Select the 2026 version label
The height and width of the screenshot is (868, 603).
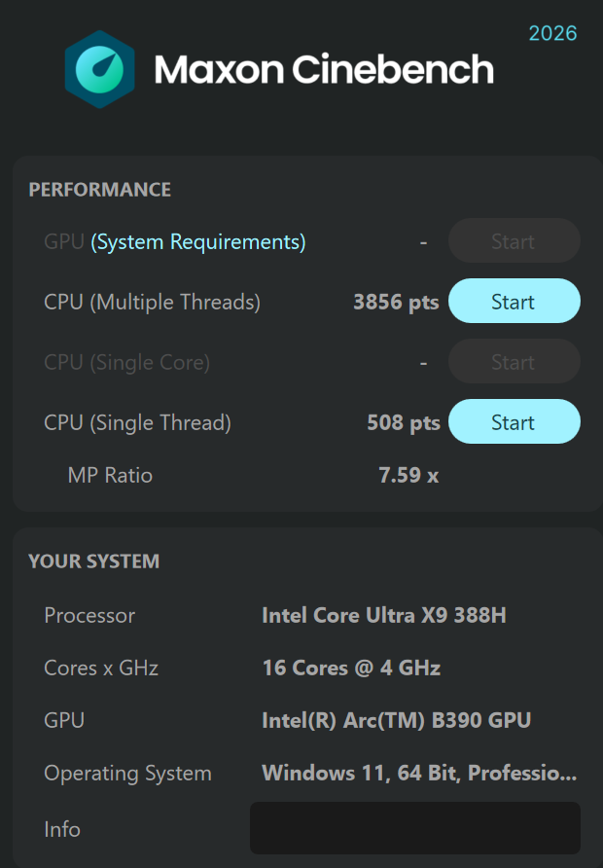551,32
